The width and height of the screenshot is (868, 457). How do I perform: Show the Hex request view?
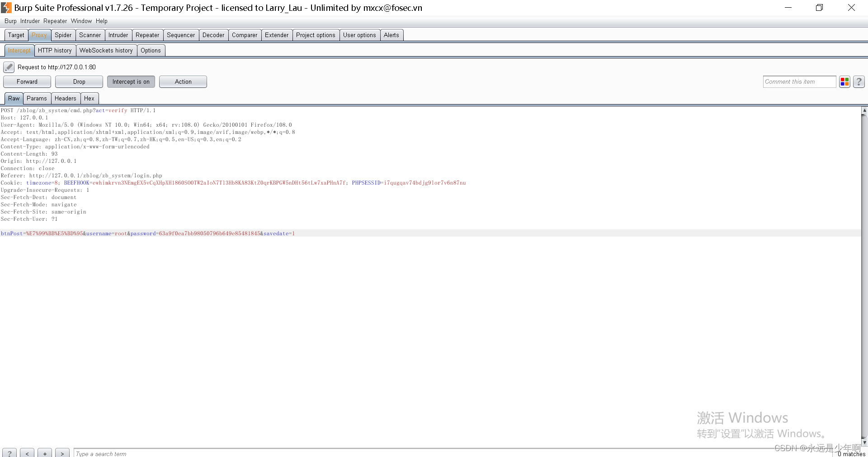pos(89,99)
